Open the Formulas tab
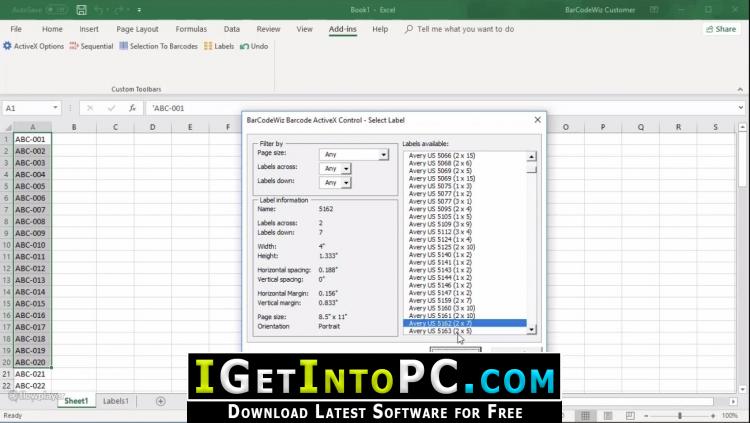The height and width of the screenshot is (423, 750). (191, 29)
